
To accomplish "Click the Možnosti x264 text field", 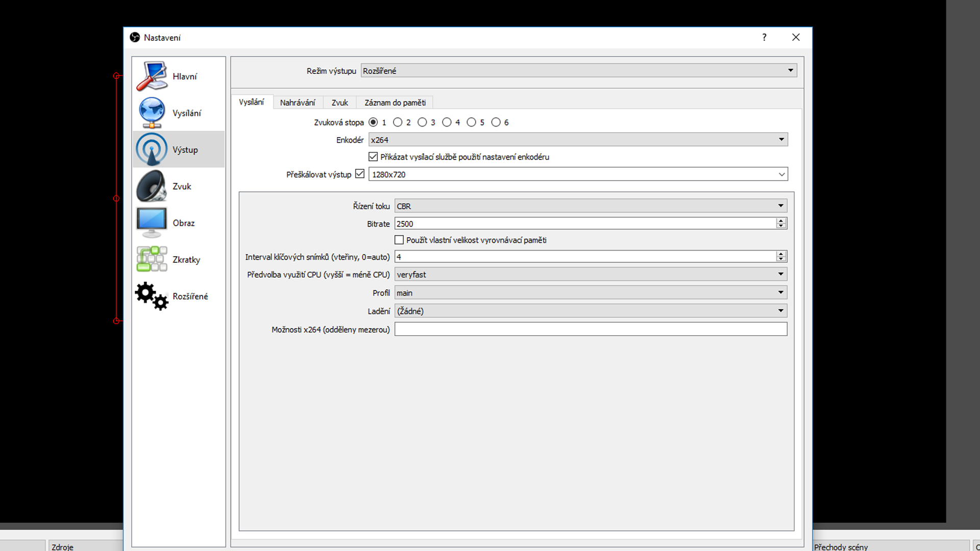I will click(x=591, y=330).
